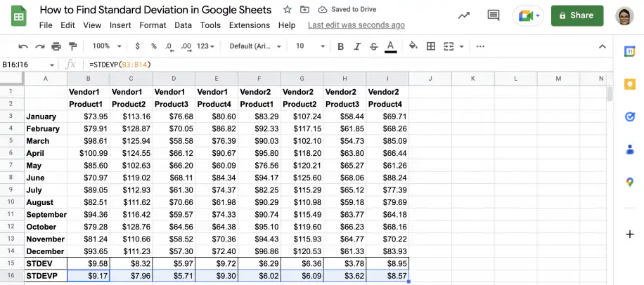Toggle bold formatting
Image resolution: width=644 pixels, height=285 pixels.
point(340,46)
